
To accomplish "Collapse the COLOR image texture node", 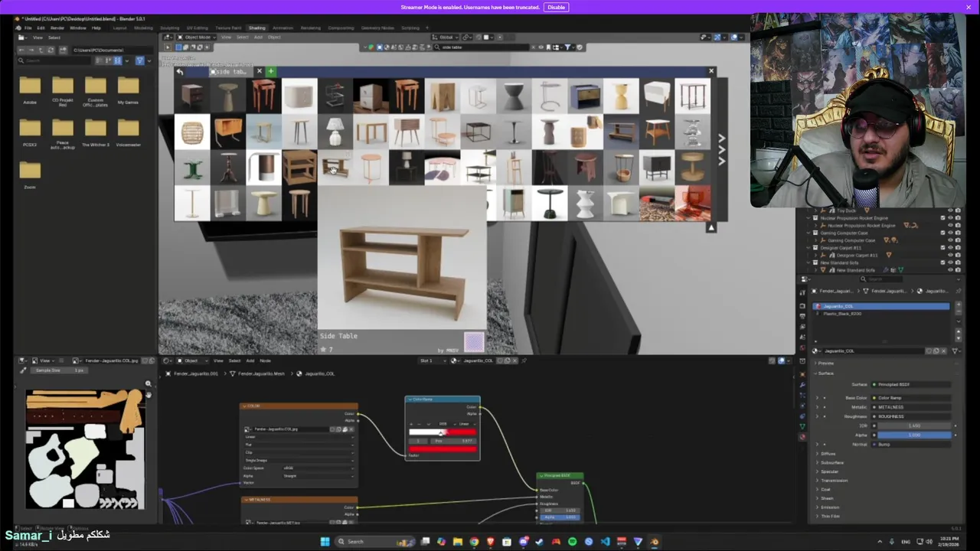I will (x=246, y=406).
